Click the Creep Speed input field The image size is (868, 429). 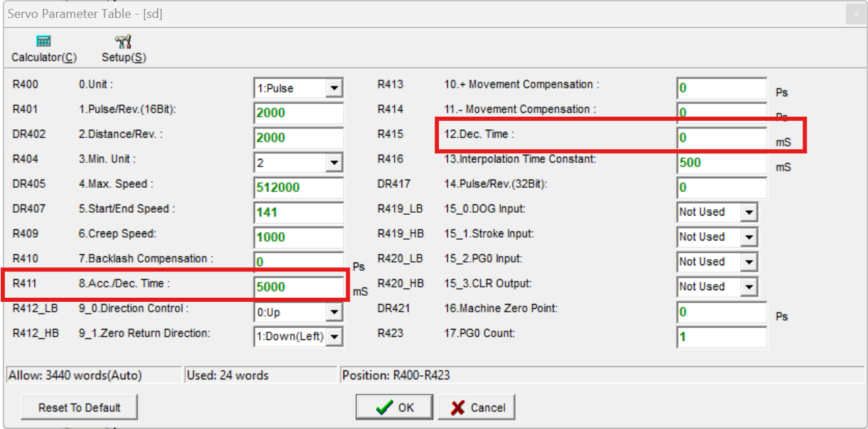298,238
